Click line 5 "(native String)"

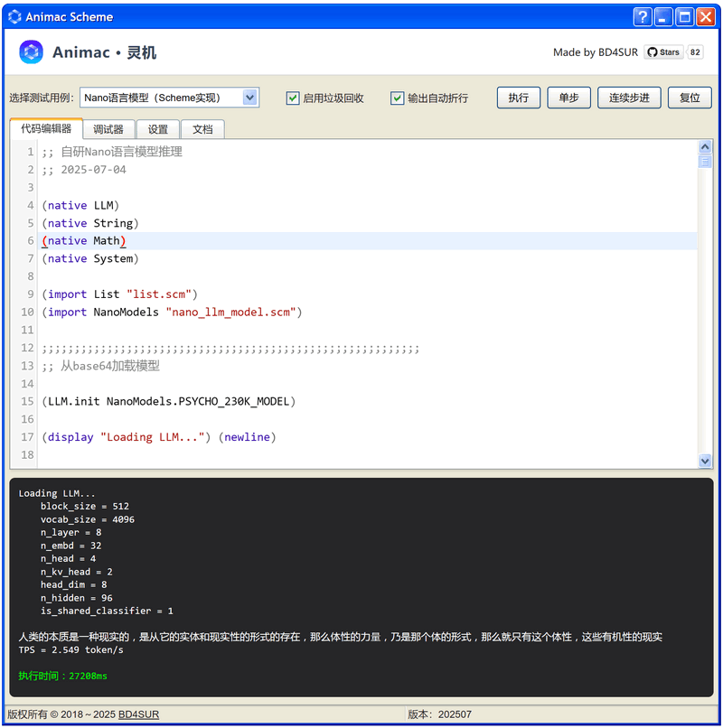90,223
